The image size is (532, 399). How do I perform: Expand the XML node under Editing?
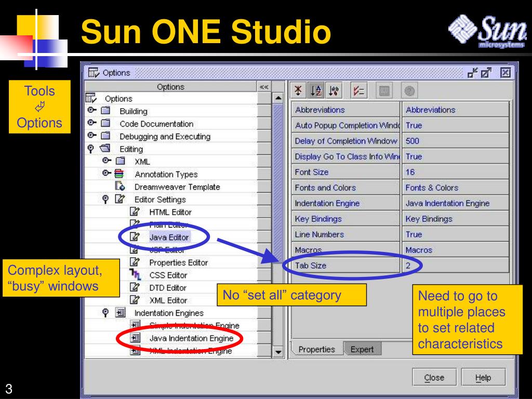point(107,161)
